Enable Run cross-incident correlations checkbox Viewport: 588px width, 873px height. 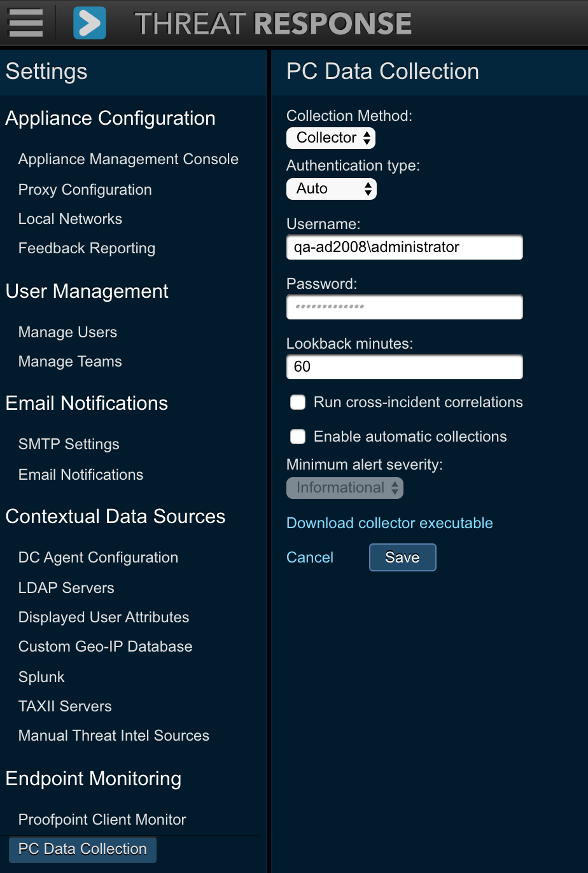click(298, 402)
